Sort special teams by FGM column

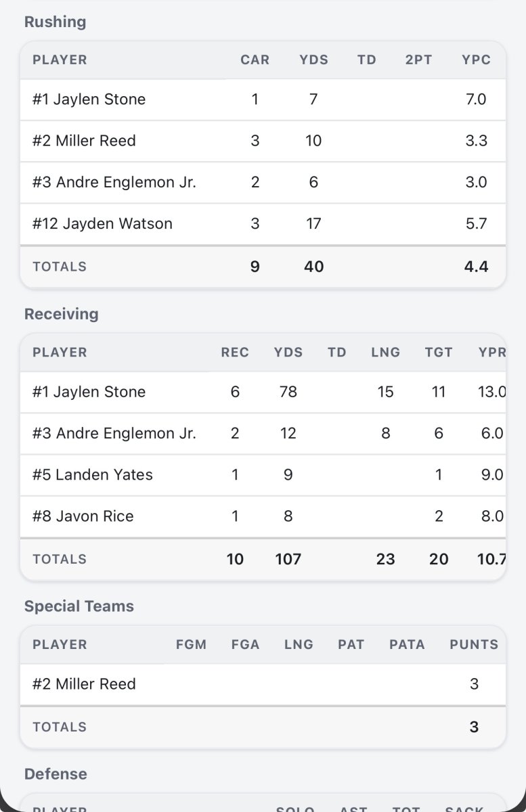(x=191, y=644)
